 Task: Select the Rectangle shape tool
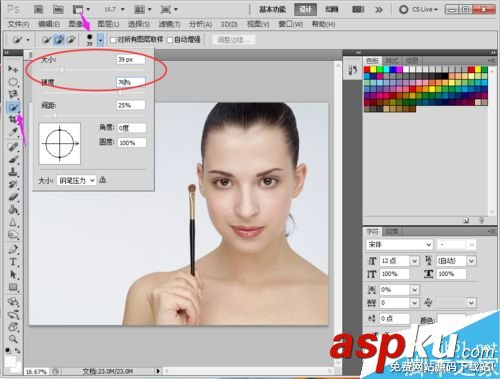point(13,287)
